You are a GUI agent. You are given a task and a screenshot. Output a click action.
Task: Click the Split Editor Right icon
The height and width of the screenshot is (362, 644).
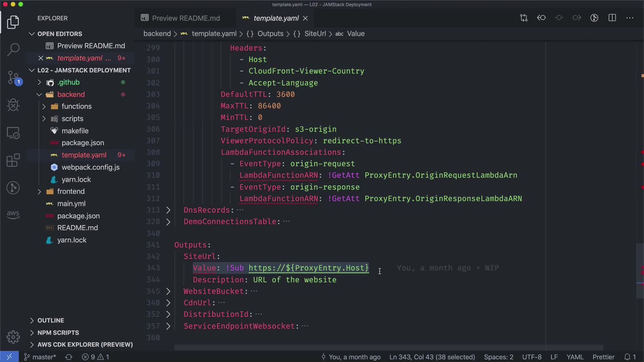(612, 18)
